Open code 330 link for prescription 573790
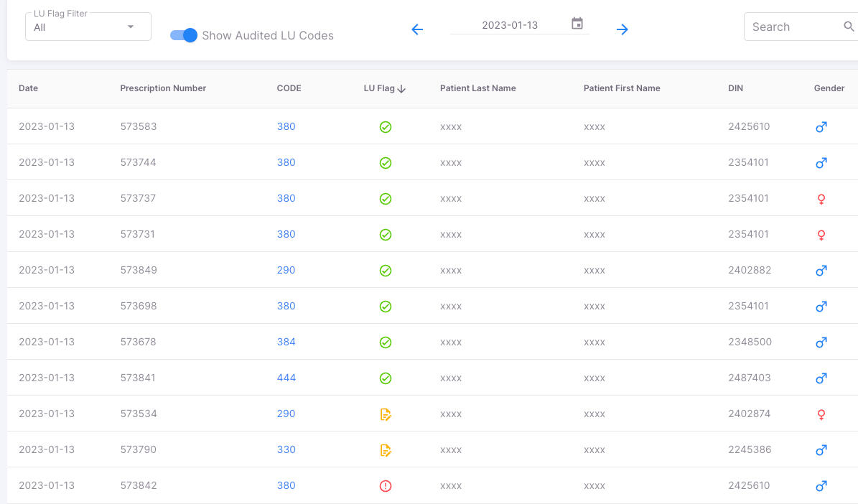 coord(286,449)
